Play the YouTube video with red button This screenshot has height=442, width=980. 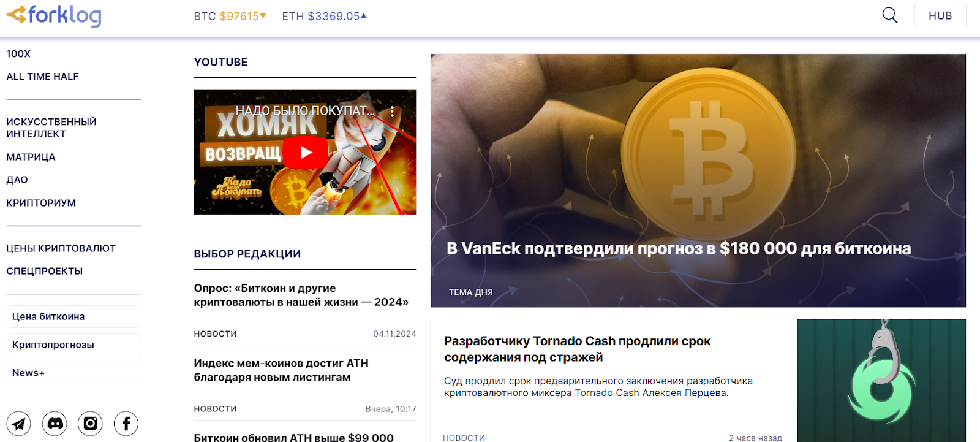coord(306,152)
